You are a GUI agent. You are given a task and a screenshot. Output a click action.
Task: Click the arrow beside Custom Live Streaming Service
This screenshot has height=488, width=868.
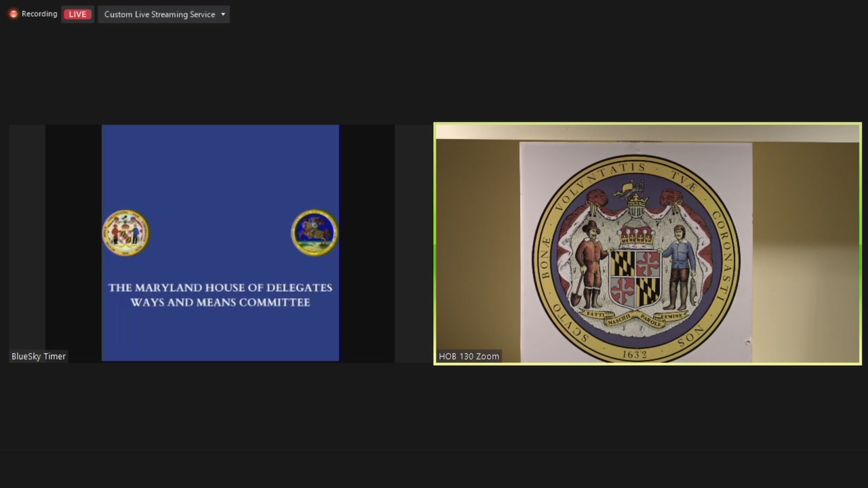point(223,14)
